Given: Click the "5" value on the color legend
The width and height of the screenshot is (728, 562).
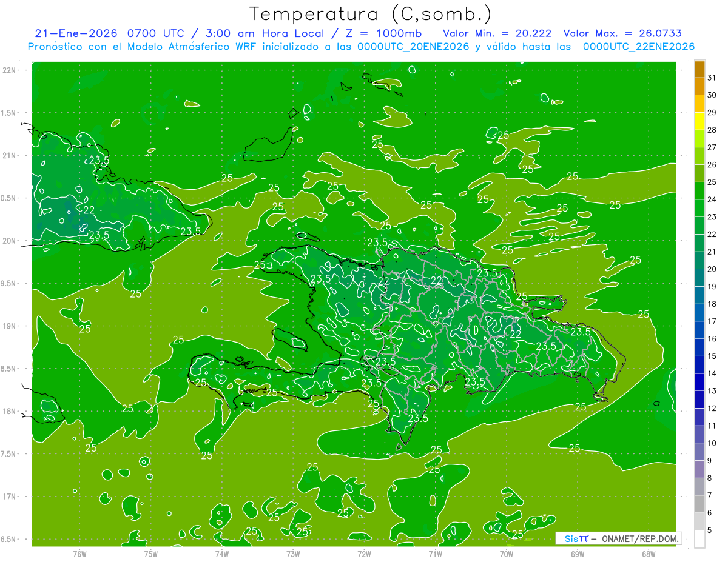Looking at the screenshot, I should pyautogui.click(x=709, y=530).
